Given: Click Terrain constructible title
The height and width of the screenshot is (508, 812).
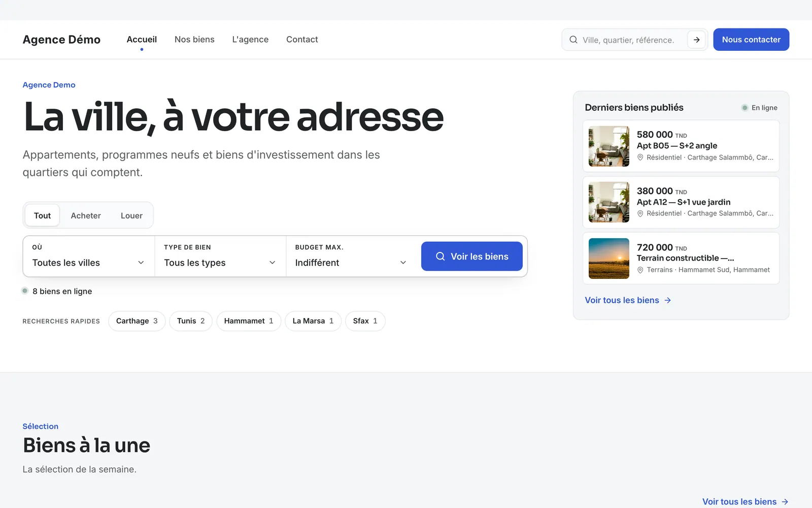Looking at the screenshot, I should click(685, 258).
